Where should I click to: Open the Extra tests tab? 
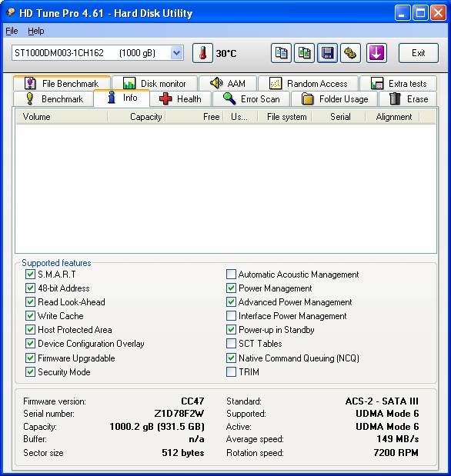tap(399, 83)
